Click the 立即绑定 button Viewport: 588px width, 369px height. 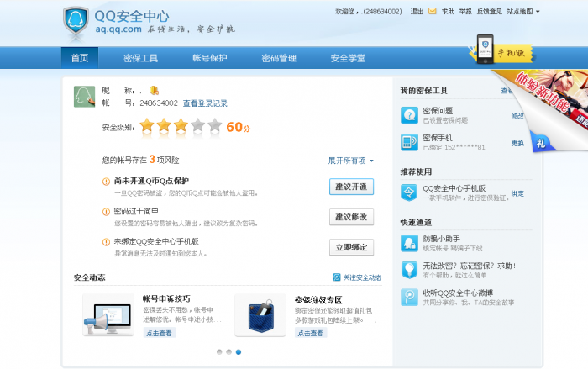[x=351, y=247]
